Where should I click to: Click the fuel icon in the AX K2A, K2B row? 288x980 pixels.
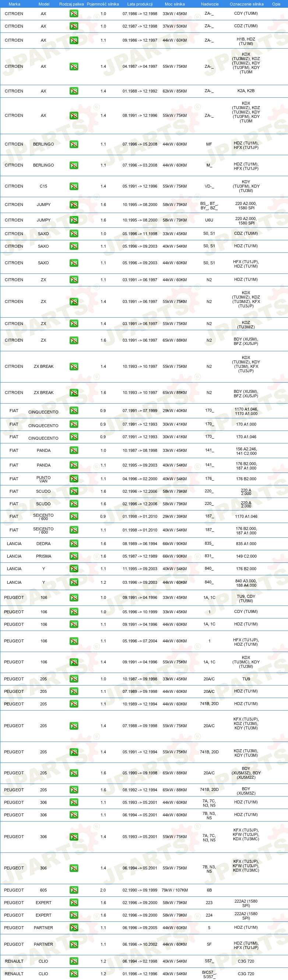pyautogui.click(x=74, y=91)
